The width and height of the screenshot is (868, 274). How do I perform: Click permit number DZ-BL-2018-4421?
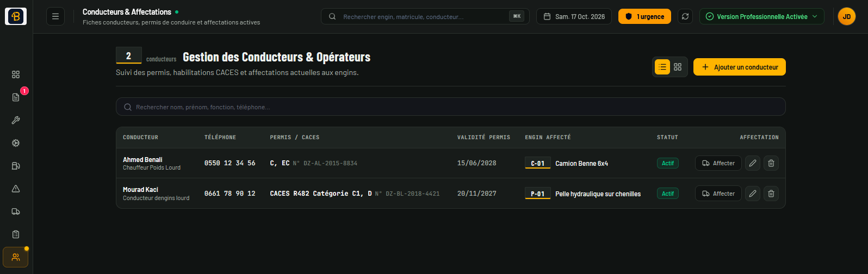tap(412, 194)
